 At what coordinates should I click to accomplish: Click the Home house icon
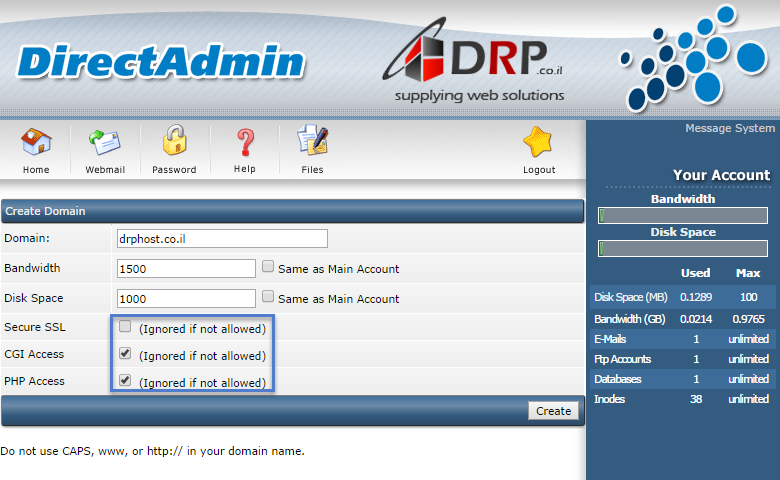point(36,145)
